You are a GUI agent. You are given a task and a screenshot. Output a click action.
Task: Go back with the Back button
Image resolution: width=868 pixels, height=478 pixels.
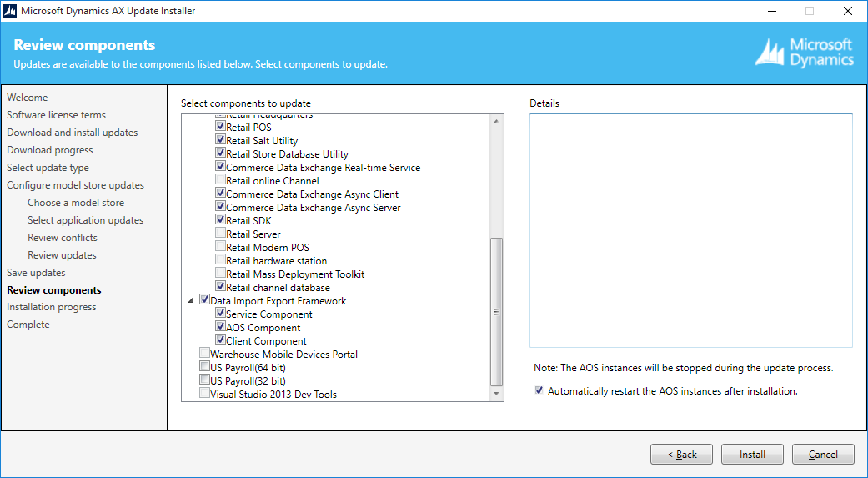(681, 454)
